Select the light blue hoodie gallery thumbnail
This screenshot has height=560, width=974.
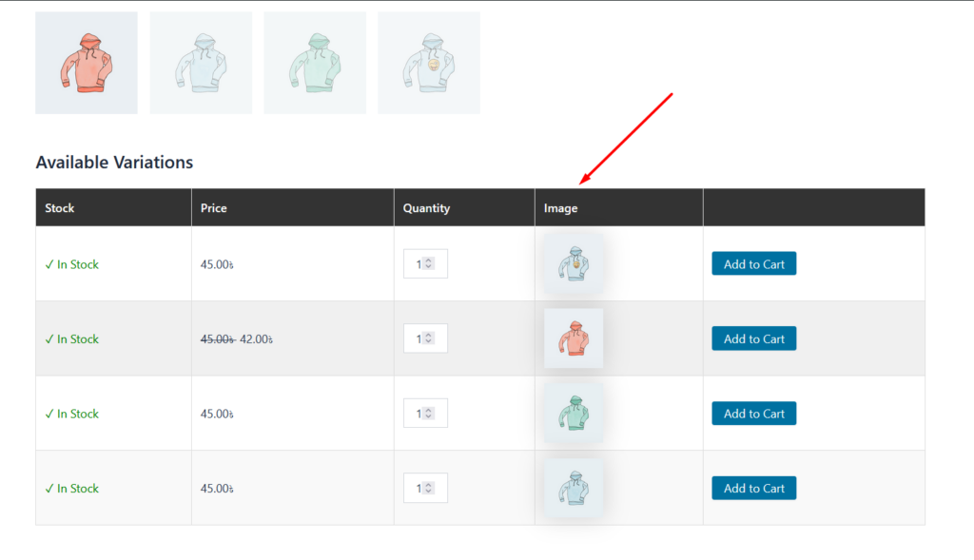[x=201, y=63]
